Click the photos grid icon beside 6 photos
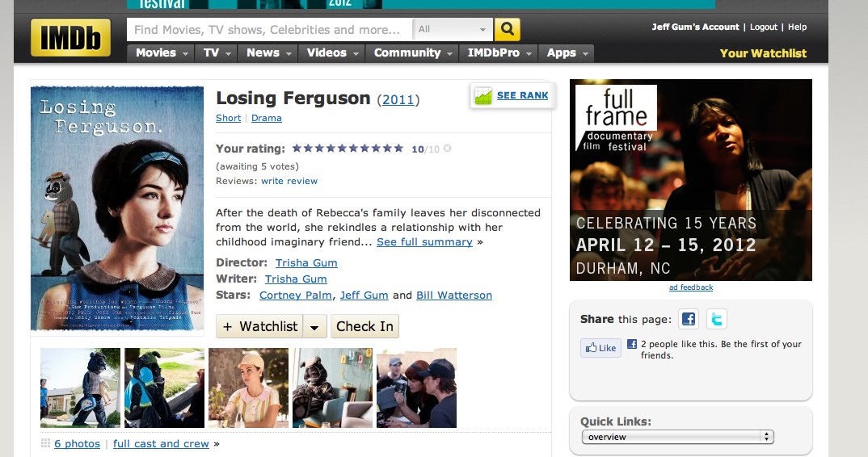This screenshot has height=457, width=868. 46,443
